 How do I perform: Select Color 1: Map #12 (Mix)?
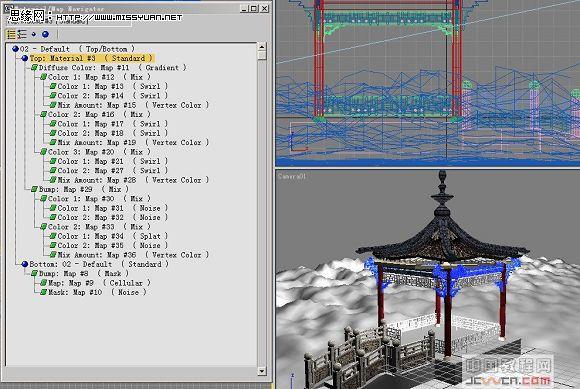tap(99, 77)
